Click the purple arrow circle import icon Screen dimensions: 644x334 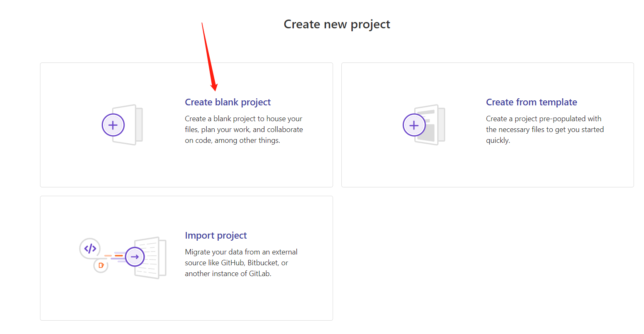pyautogui.click(x=135, y=257)
